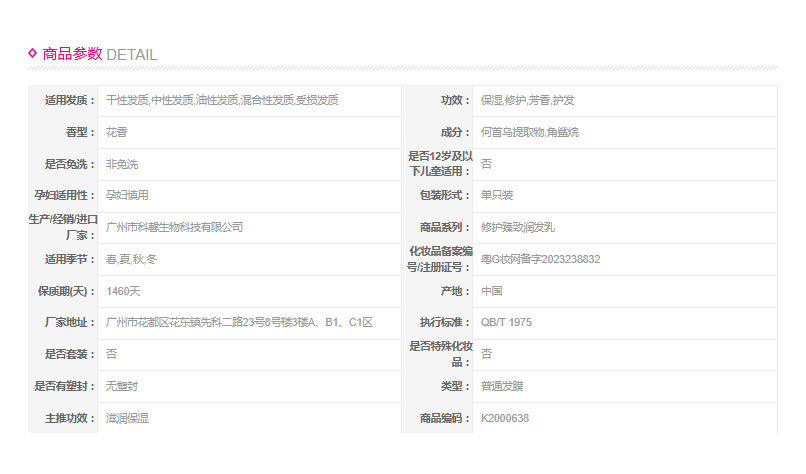Click the 香型 value 花香
This screenshot has width=806, height=474.
point(117,132)
